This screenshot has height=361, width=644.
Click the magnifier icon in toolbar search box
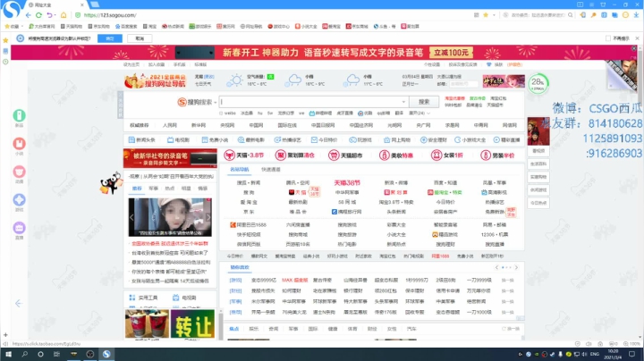[x=570, y=15]
